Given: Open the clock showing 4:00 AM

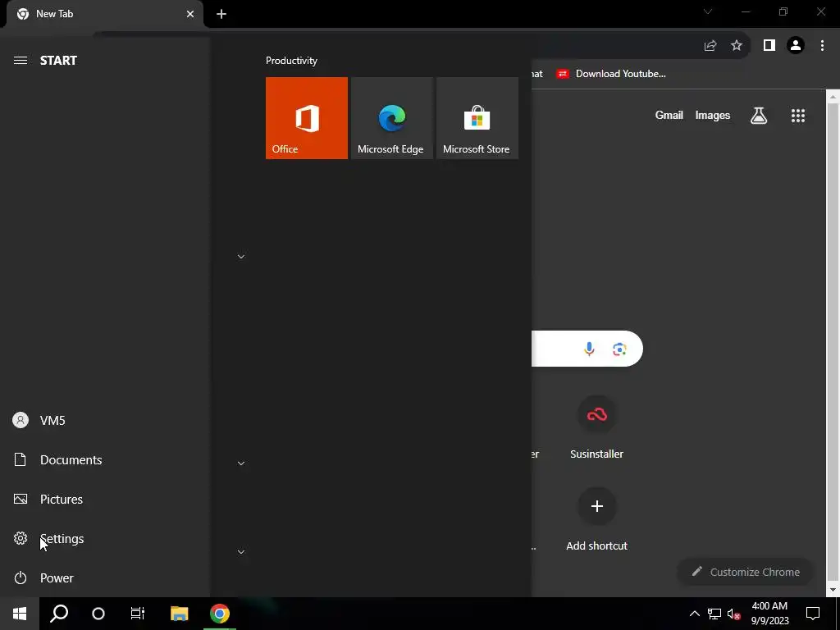Looking at the screenshot, I should (x=769, y=614).
